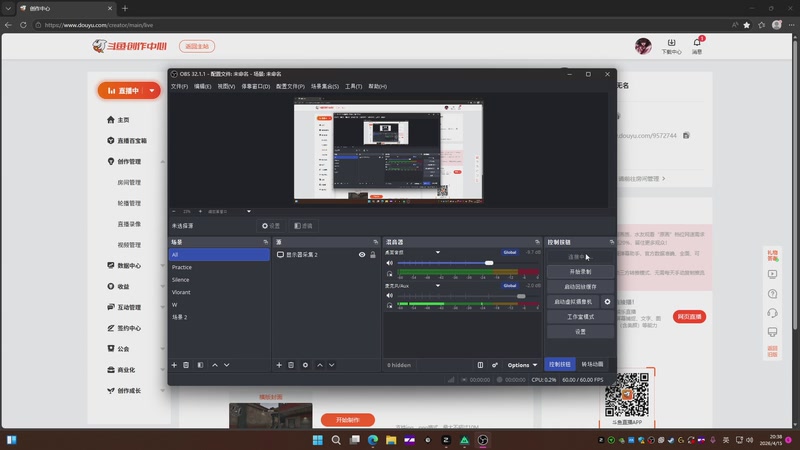Expand the 商业化 sidebar section
Image resolution: width=800 pixels, height=450 pixels.
163,370
